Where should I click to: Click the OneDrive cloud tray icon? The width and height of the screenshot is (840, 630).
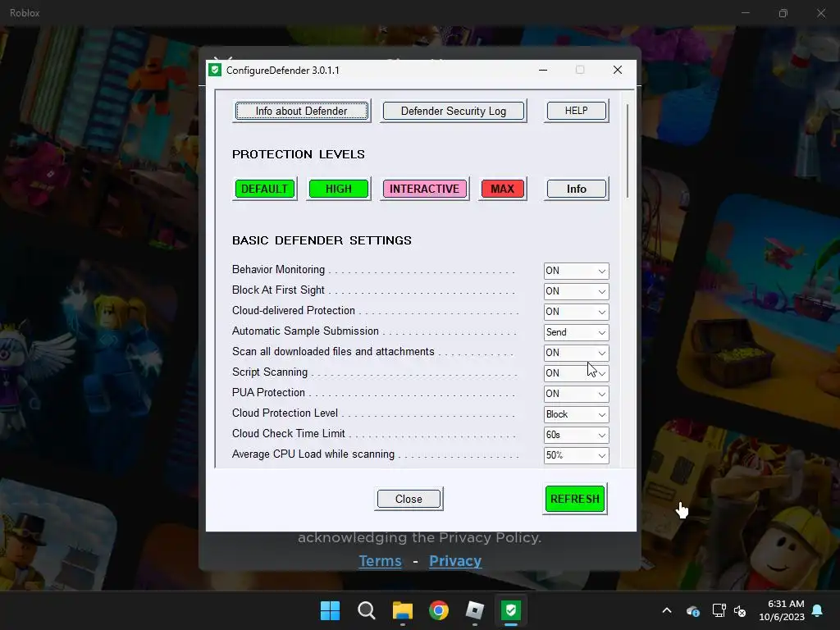click(692, 610)
